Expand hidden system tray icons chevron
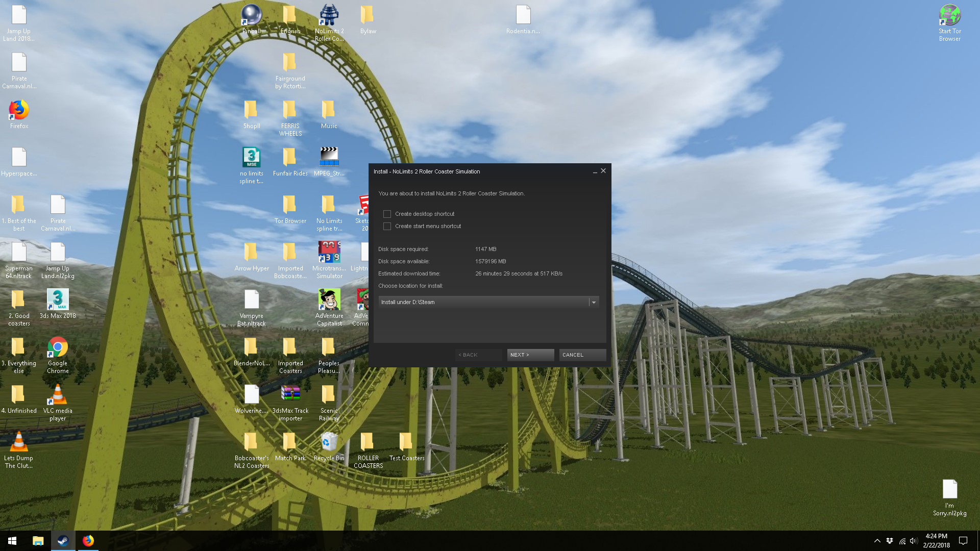Screen dimensions: 980x551 tap(877, 541)
